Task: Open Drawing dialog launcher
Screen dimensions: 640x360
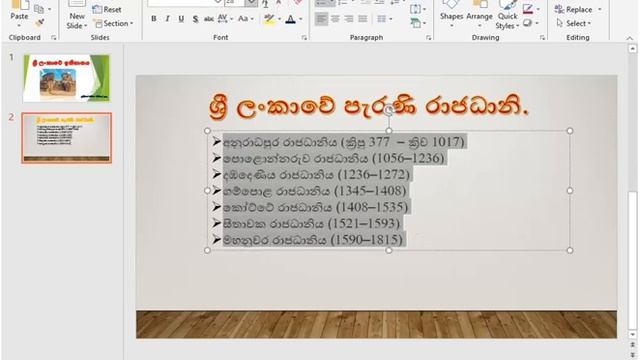Action: pos(542,38)
